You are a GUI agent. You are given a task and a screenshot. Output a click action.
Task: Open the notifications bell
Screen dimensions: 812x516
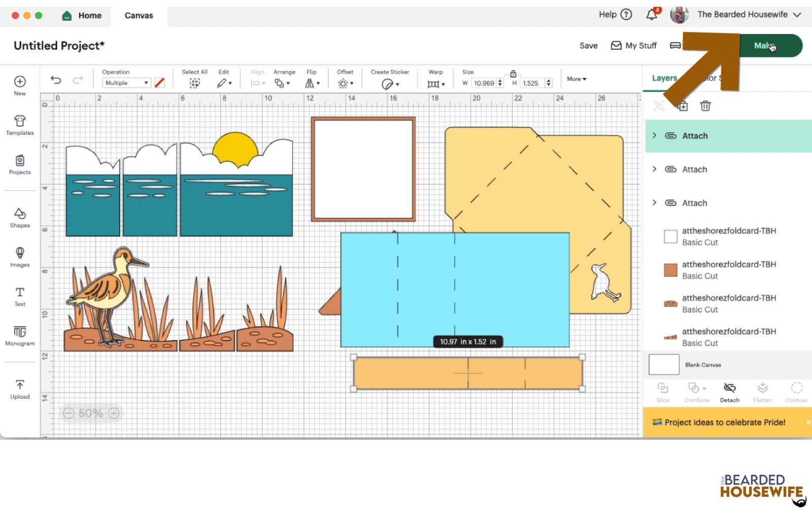(652, 15)
